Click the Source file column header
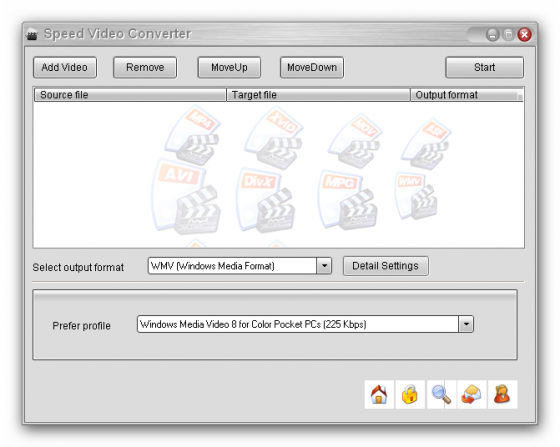This screenshot has height=447, width=560. 130,95
